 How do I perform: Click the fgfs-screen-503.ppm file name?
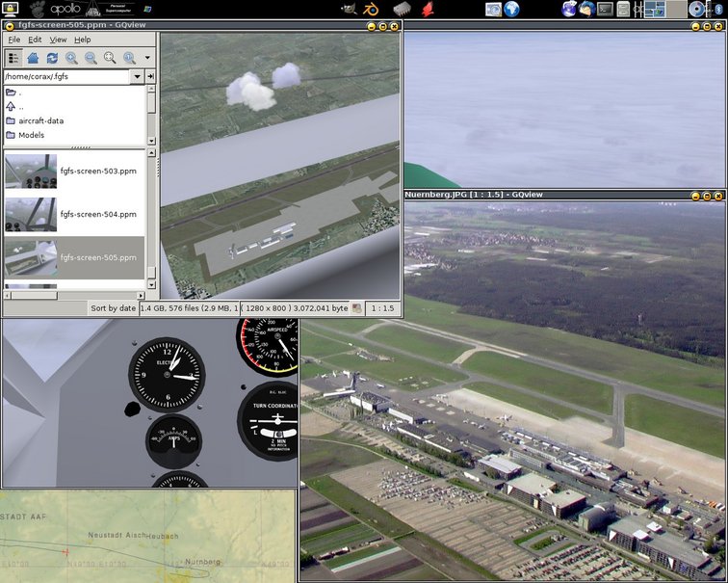click(x=98, y=171)
